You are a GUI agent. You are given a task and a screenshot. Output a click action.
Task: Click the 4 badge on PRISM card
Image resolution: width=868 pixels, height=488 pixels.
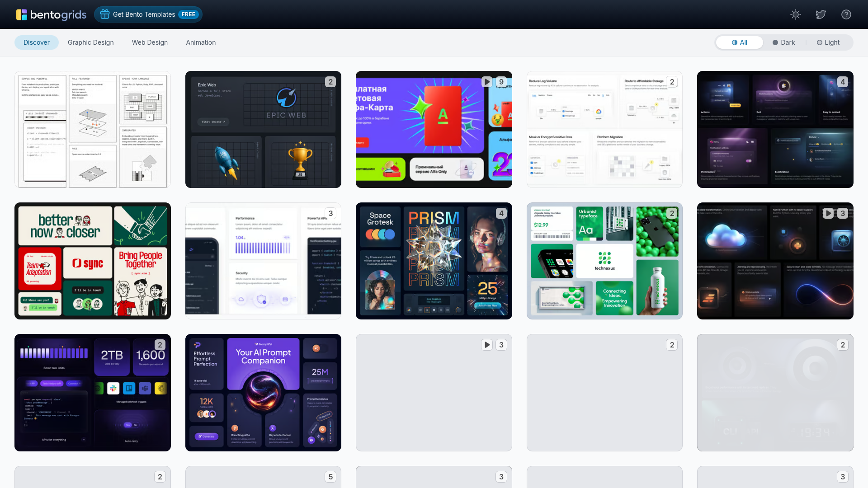point(501,213)
